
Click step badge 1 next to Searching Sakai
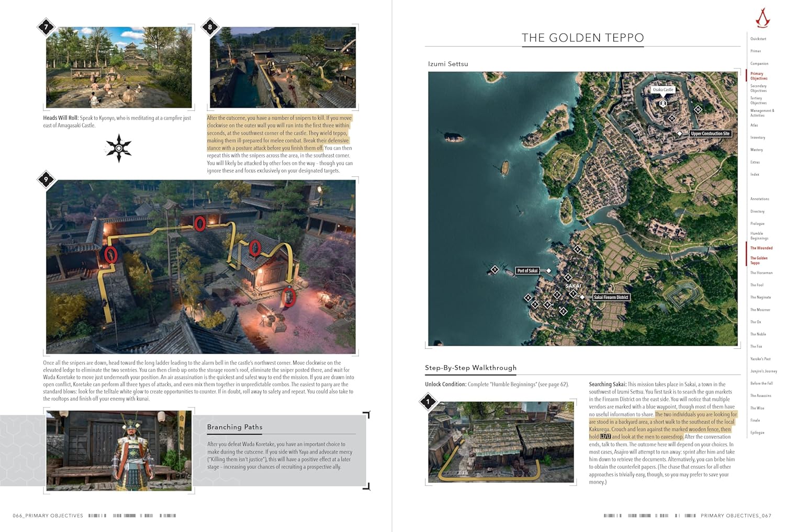point(428,401)
